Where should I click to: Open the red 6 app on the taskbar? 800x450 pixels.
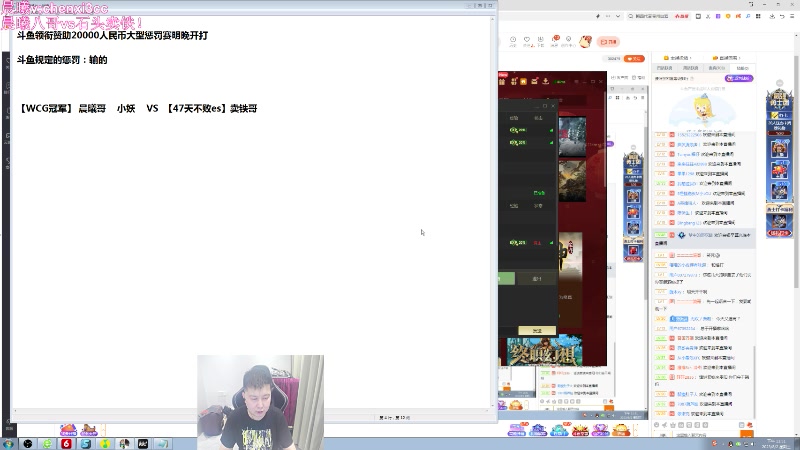coord(66,444)
